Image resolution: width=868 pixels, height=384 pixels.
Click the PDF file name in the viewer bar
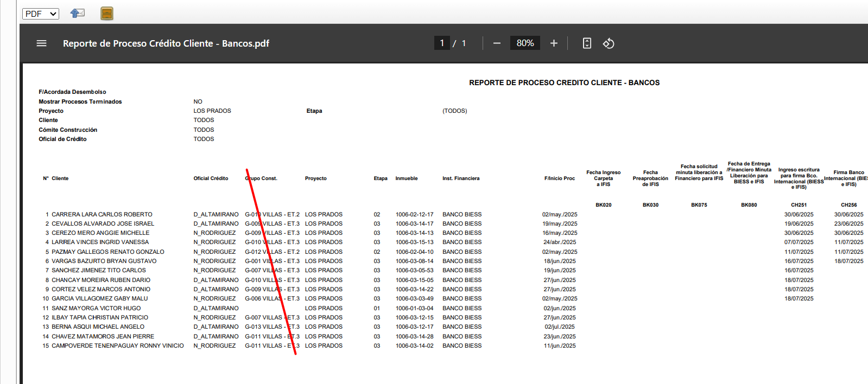pos(166,43)
